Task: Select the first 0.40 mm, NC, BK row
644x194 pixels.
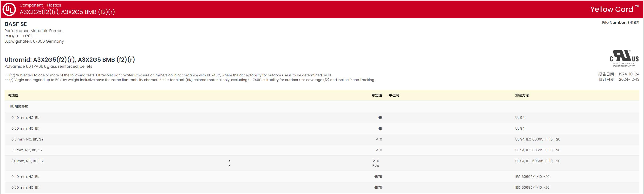Action: pyautogui.click(x=322, y=118)
